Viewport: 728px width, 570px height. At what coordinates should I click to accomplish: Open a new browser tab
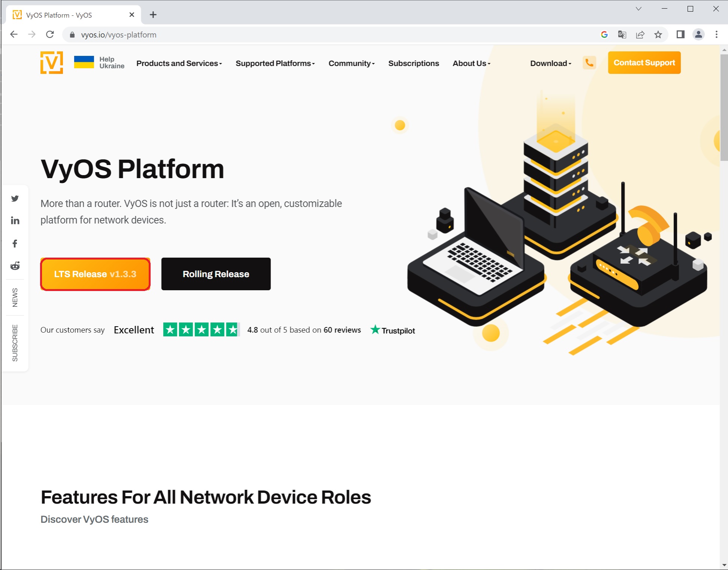click(x=153, y=15)
